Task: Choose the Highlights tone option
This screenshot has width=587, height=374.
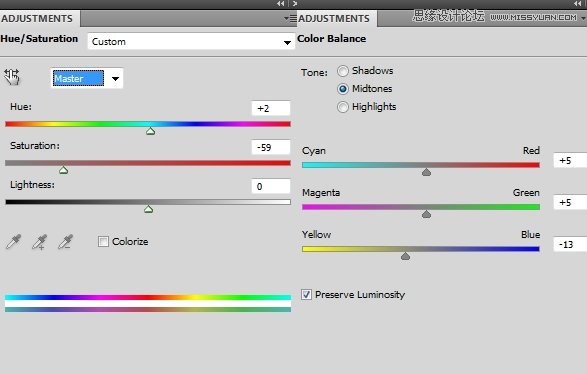Action: pyautogui.click(x=343, y=107)
